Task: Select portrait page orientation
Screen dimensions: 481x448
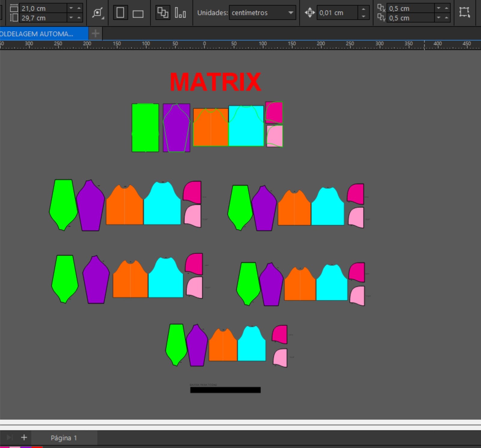Action: coord(120,13)
